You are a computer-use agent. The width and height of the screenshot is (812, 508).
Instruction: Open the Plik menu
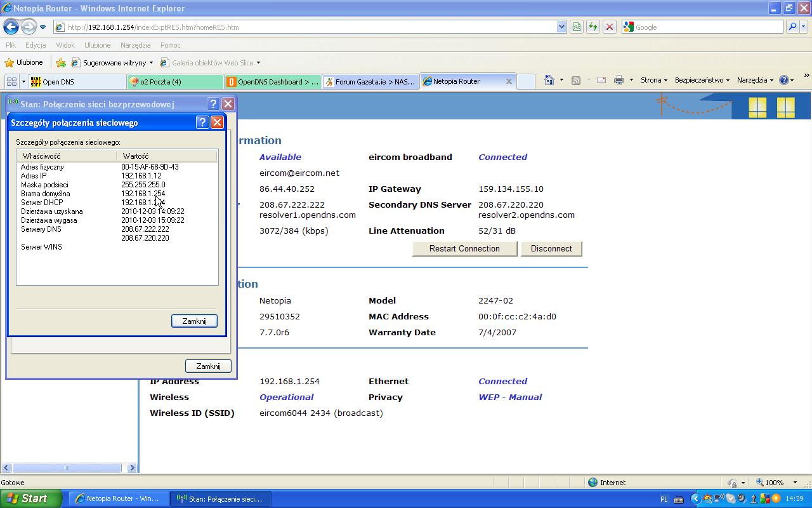[11, 45]
